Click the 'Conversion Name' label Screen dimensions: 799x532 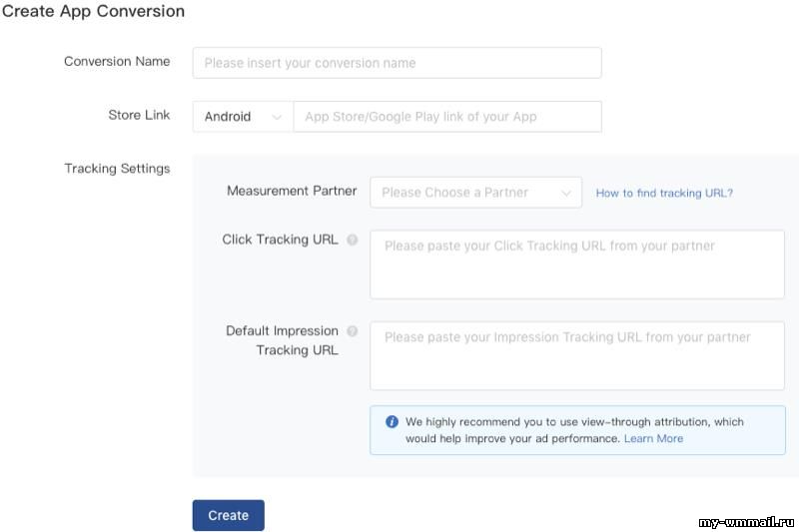pos(117,61)
